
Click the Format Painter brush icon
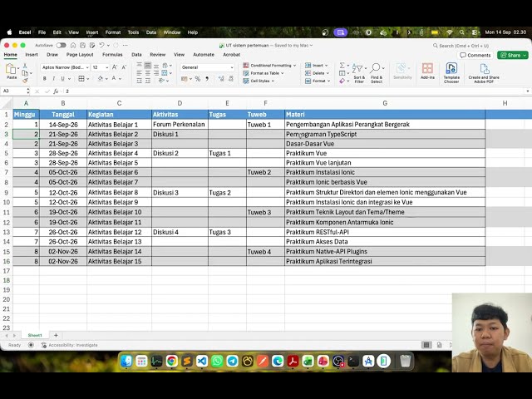coord(25,81)
